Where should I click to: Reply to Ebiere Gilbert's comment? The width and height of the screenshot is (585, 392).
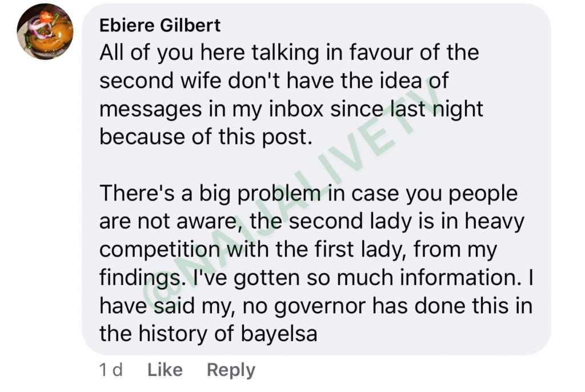[231, 370]
